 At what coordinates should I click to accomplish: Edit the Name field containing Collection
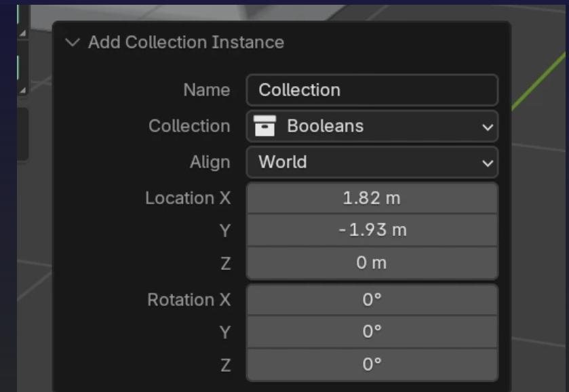pos(372,90)
